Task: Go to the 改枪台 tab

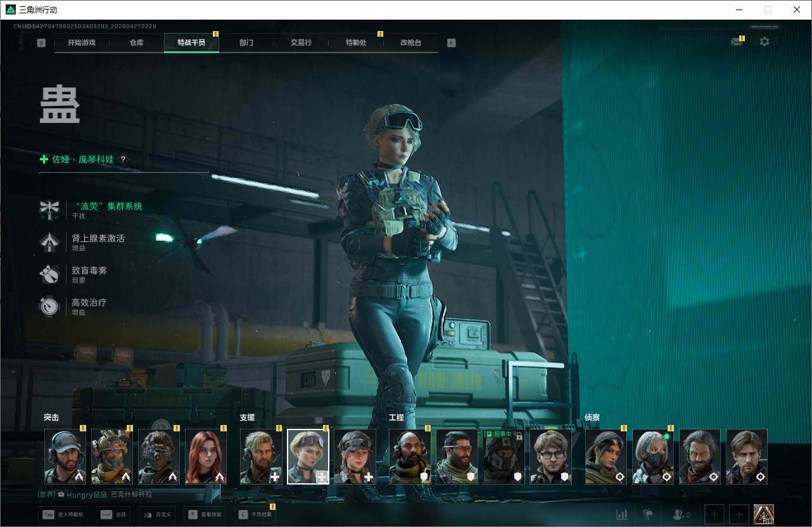Action: (410, 42)
